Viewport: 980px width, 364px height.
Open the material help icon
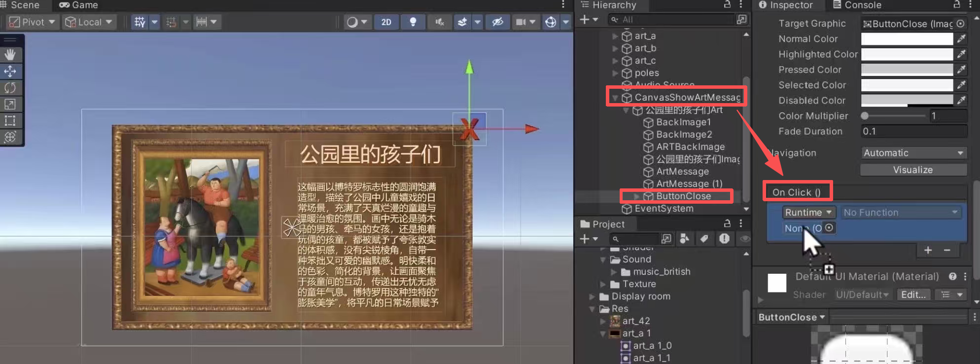coord(953,276)
